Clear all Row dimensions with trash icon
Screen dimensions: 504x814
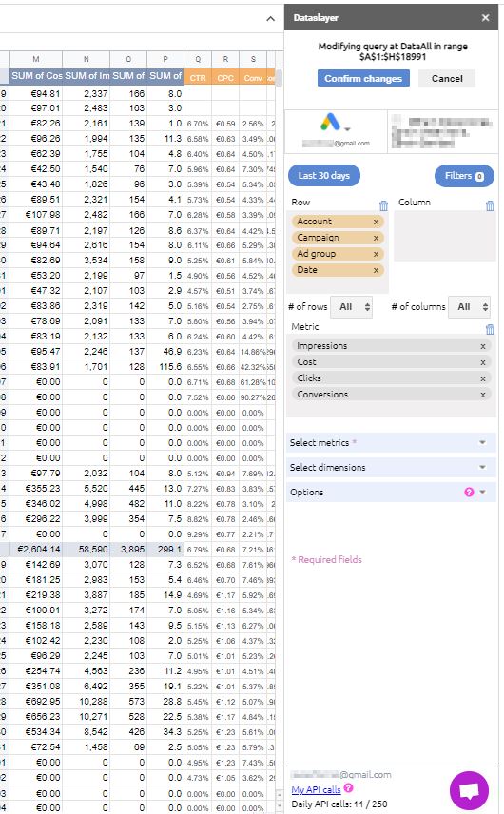pos(383,205)
